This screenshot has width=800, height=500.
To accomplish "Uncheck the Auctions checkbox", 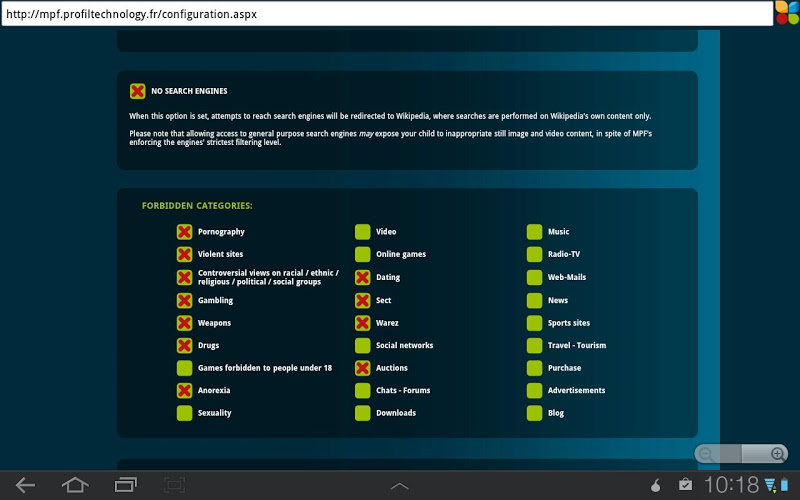I will [362, 368].
